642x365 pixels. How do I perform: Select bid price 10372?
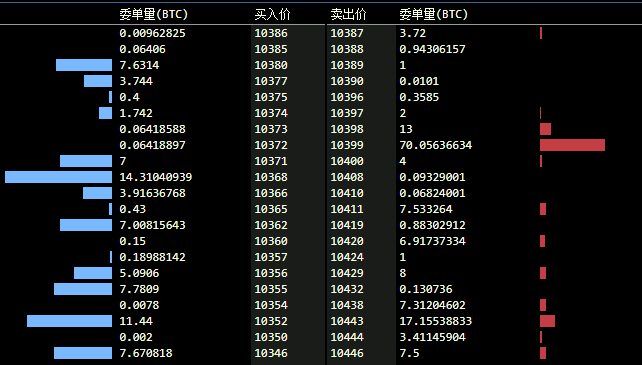[x=271, y=145]
